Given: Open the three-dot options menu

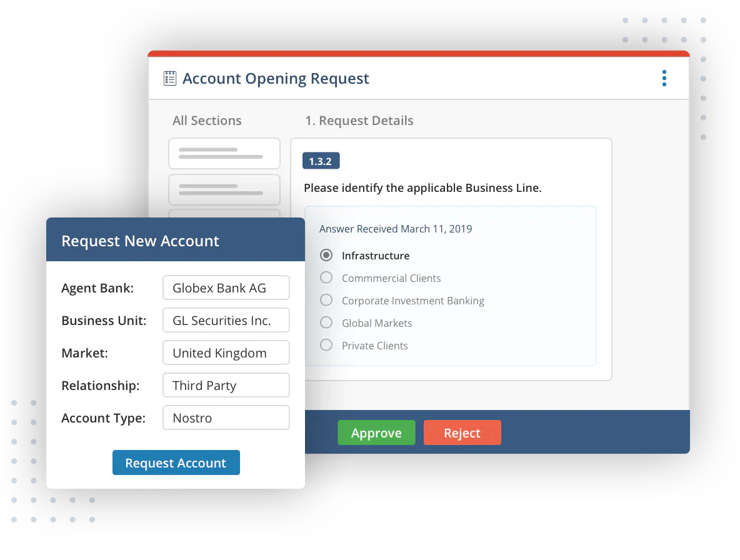Looking at the screenshot, I should [664, 78].
